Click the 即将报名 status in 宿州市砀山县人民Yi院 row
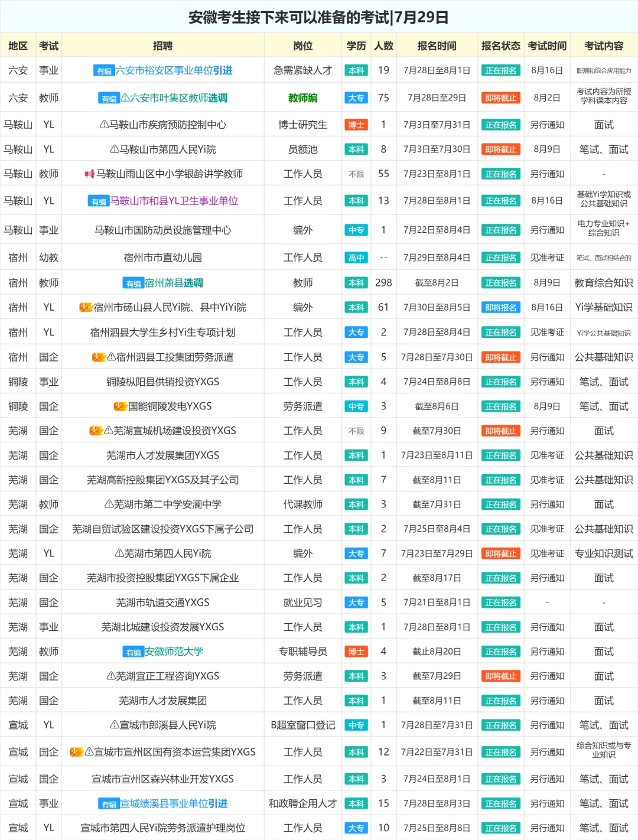The height and width of the screenshot is (840, 638). click(x=501, y=308)
